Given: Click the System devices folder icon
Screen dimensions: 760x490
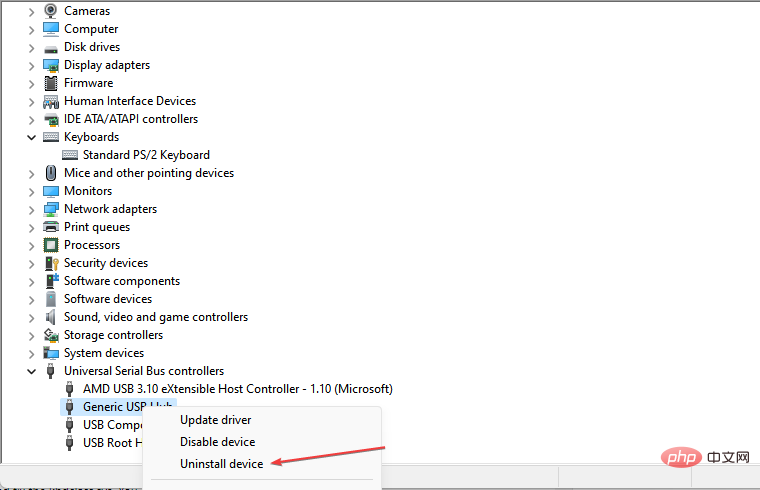Looking at the screenshot, I should click(x=51, y=353).
